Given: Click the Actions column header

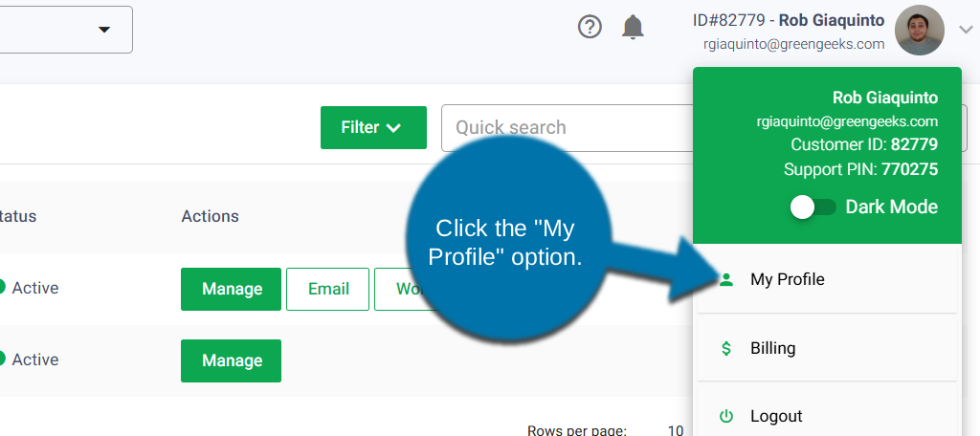Looking at the screenshot, I should click(x=210, y=216).
